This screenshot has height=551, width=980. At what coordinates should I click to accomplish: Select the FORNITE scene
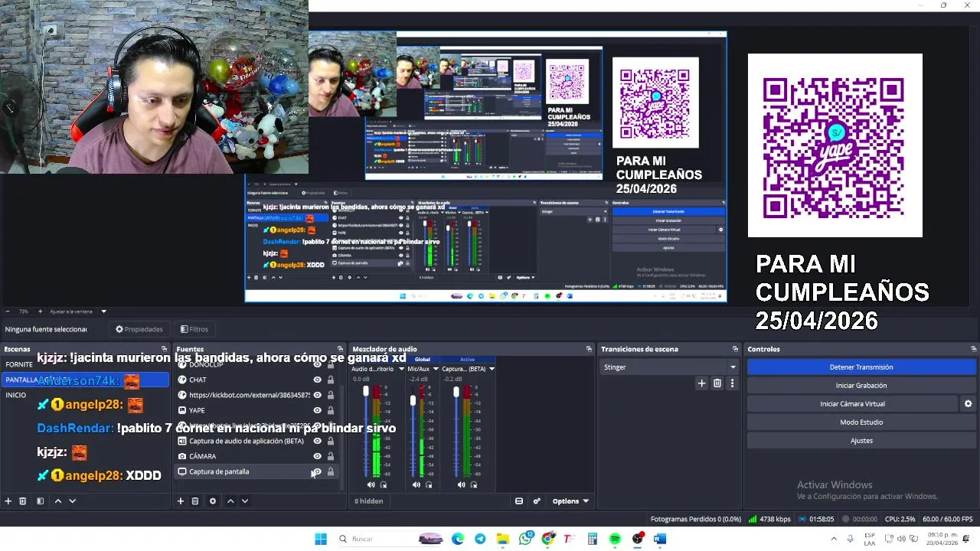[86, 364]
